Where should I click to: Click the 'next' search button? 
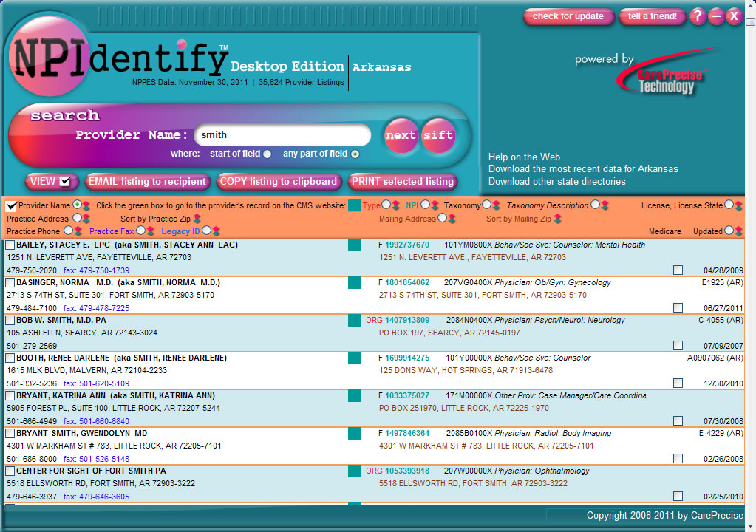401,135
